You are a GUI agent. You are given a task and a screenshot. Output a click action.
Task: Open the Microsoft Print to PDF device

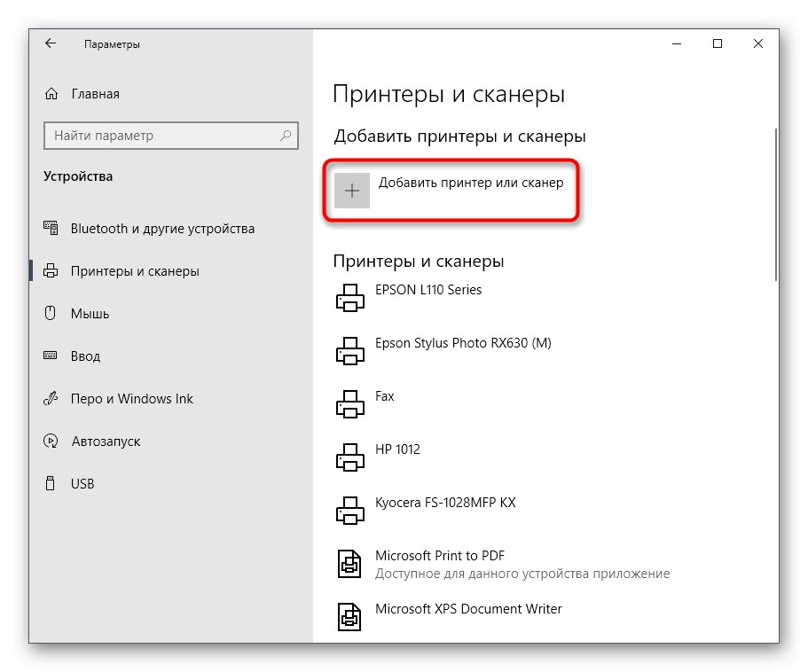pyautogui.click(x=349, y=563)
